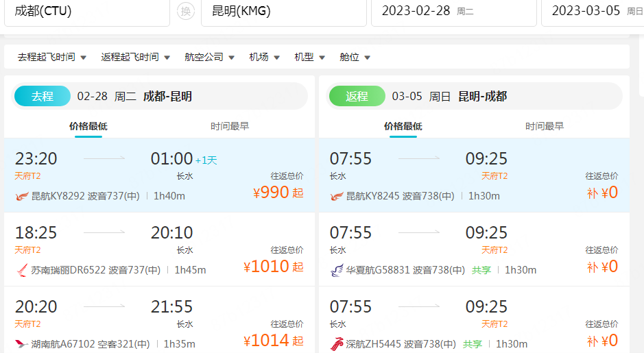Edit destination city 昆明(KMG) field
Viewport: 644px width, 353px height.
[x=284, y=11]
